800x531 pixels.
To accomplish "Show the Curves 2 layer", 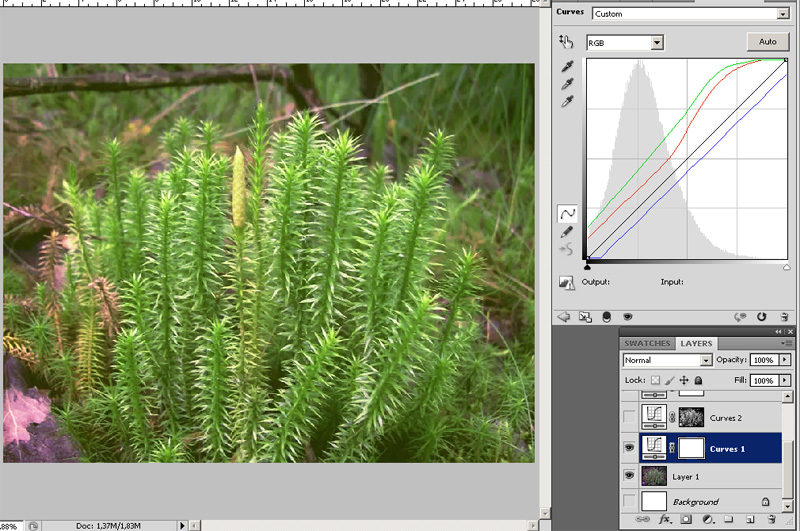I will coord(628,417).
